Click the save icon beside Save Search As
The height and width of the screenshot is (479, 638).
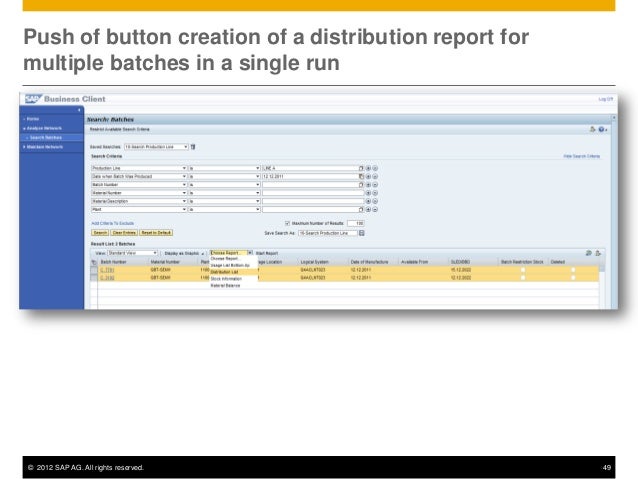362,231
